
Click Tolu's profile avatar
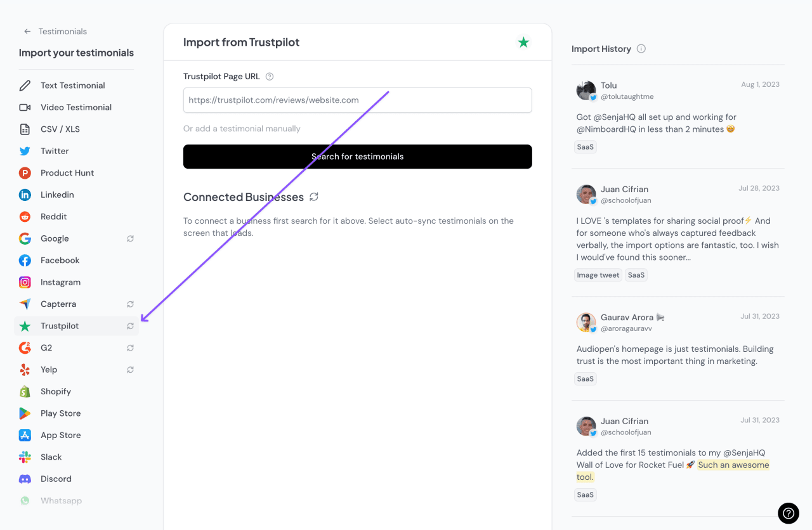tap(586, 91)
